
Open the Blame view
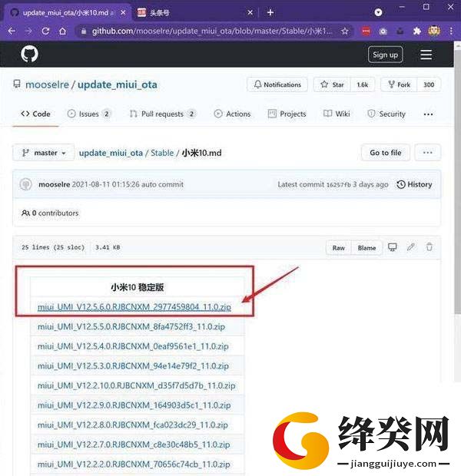[x=366, y=248]
